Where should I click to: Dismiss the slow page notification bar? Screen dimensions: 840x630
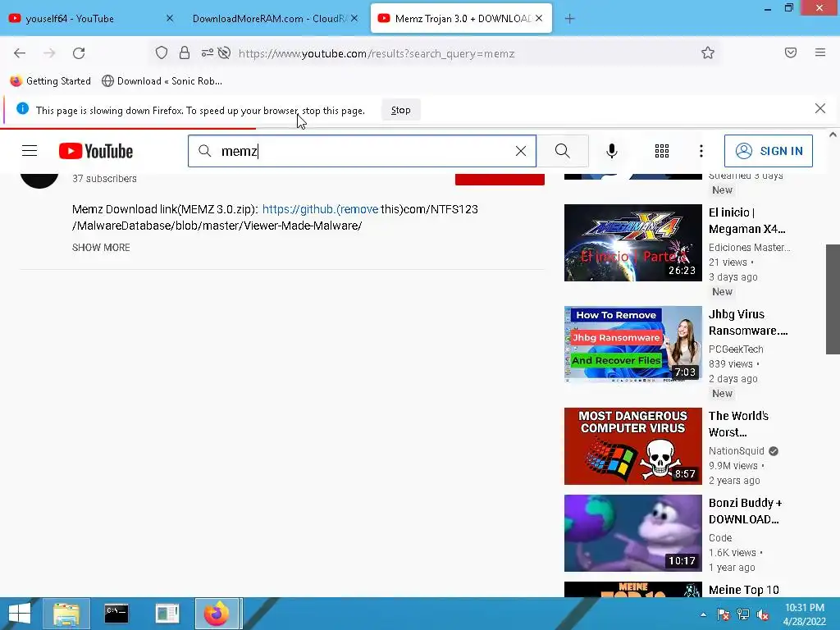click(820, 109)
